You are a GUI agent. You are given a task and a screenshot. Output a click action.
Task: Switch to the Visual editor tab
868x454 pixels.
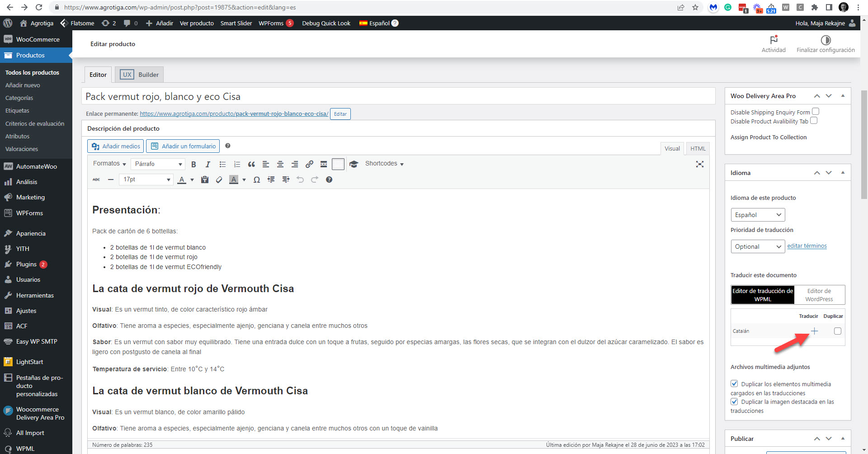672,148
